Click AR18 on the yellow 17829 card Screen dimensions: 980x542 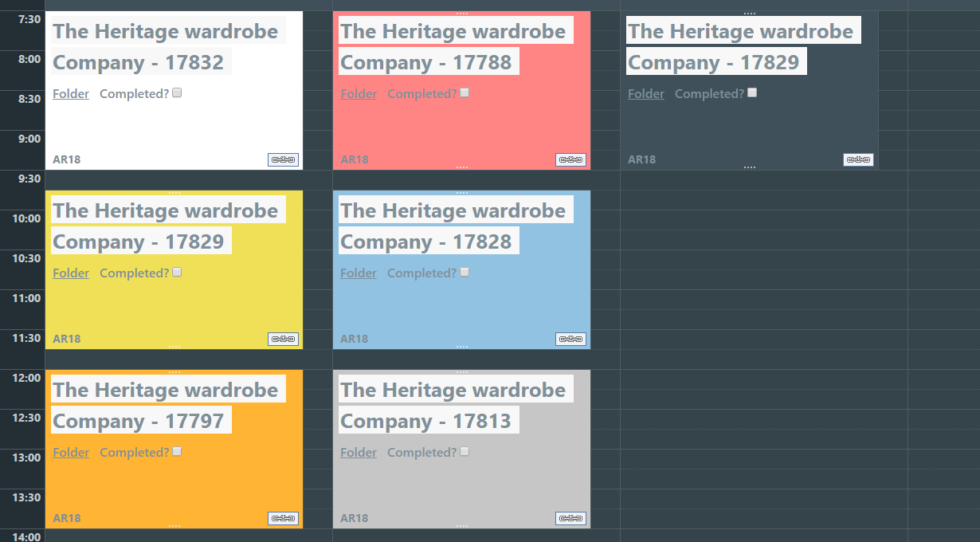(x=67, y=339)
